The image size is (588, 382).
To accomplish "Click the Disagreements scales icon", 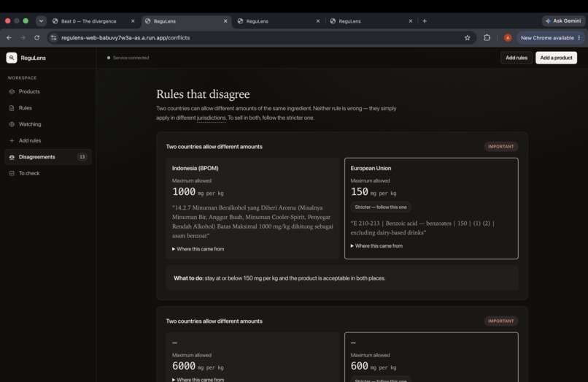I will point(12,157).
